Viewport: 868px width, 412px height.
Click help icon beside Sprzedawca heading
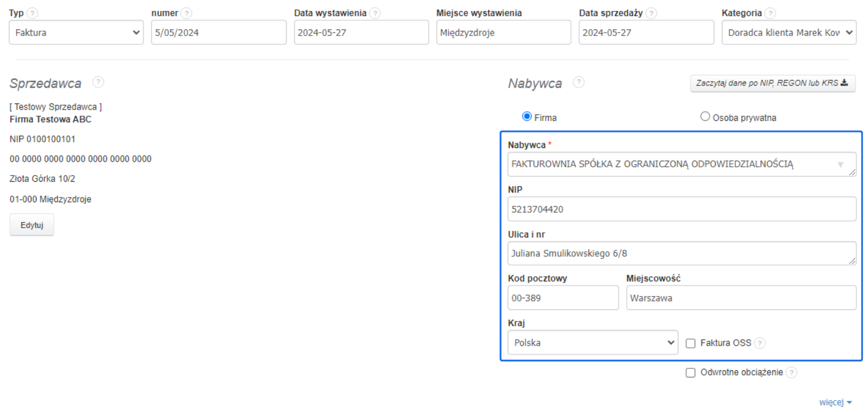[98, 82]
